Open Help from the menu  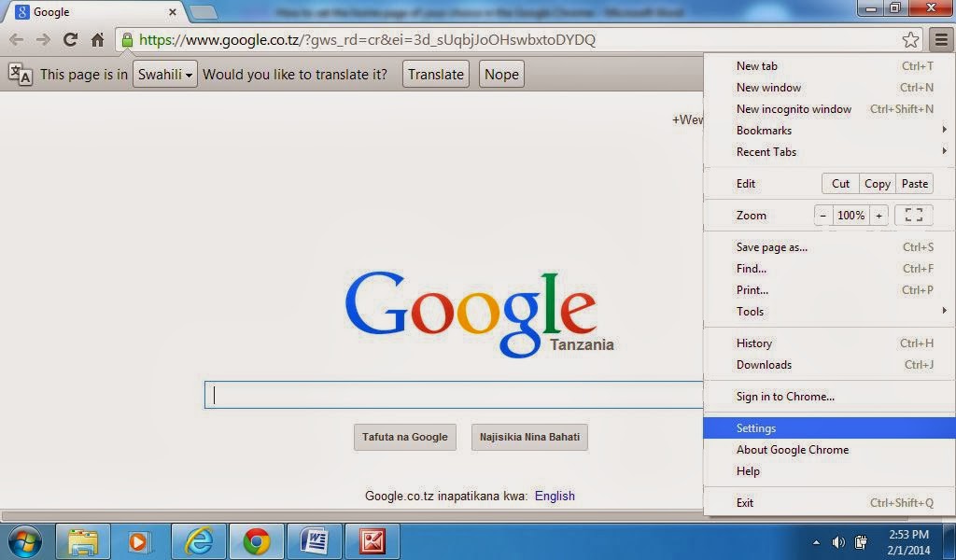coord(829,471)
